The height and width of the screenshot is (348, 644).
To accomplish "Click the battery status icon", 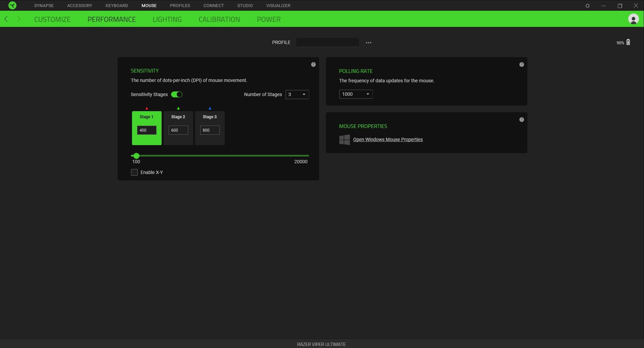I will pos(628,42).
